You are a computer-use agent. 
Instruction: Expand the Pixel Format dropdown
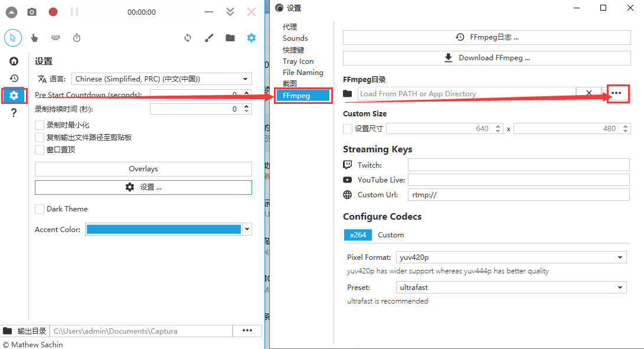[x=620, y=257]
